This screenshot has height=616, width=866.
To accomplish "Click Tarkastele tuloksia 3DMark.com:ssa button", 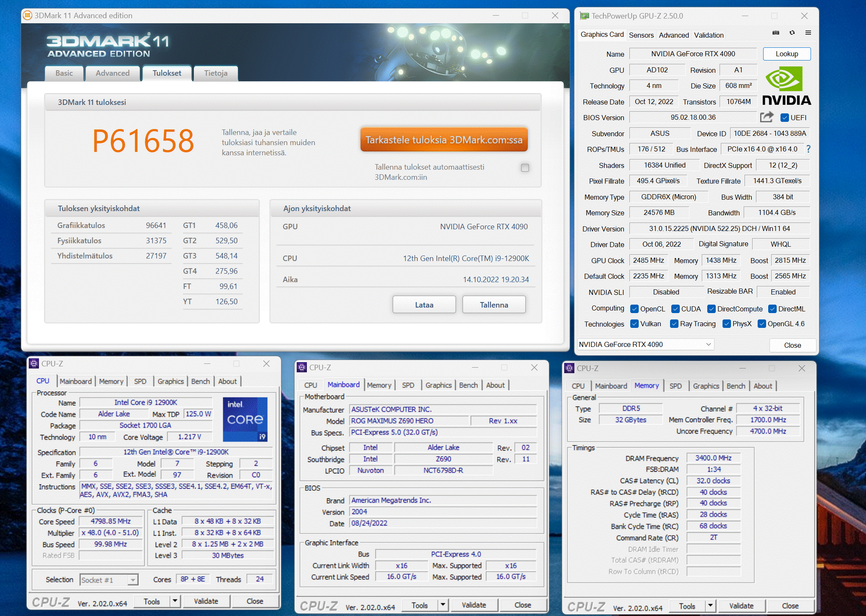I will [x=444, y=140].
